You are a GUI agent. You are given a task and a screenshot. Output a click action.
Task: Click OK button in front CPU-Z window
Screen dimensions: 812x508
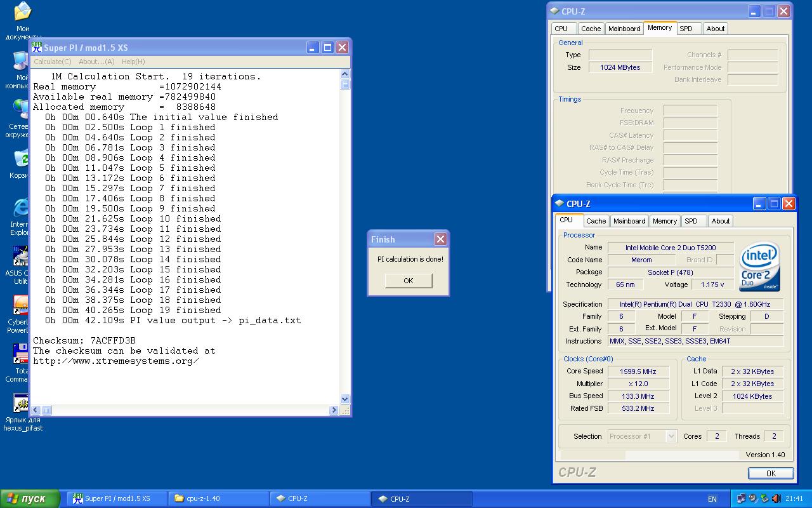(x=771, y=473)
